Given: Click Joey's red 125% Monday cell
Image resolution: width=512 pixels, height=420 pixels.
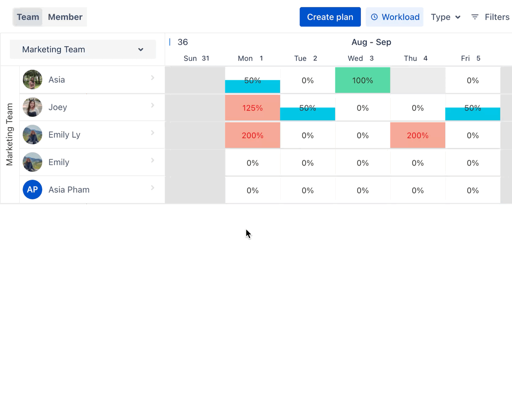Looking at the screenshot, I should coord(253,108).
